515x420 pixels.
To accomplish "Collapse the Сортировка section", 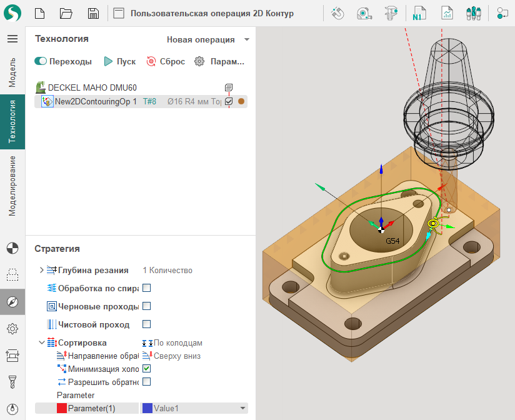I will click(x=42, y=342).
